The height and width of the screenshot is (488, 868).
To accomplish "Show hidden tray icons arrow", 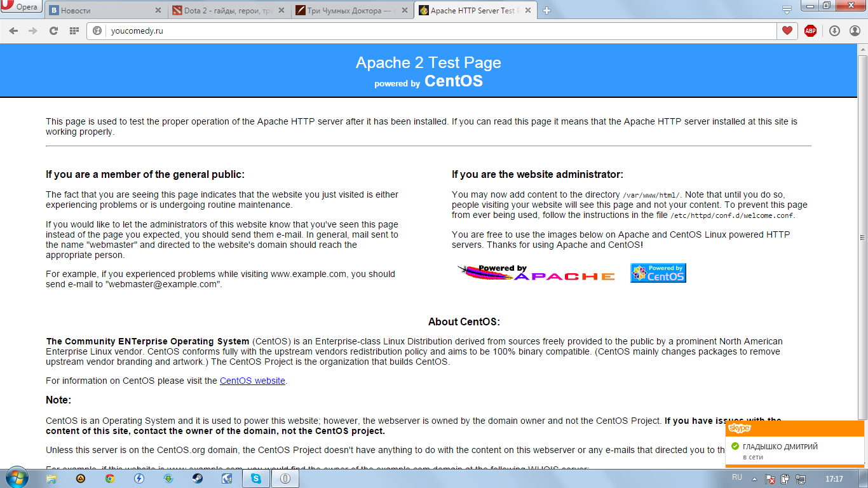I will [x=754, y=478].
